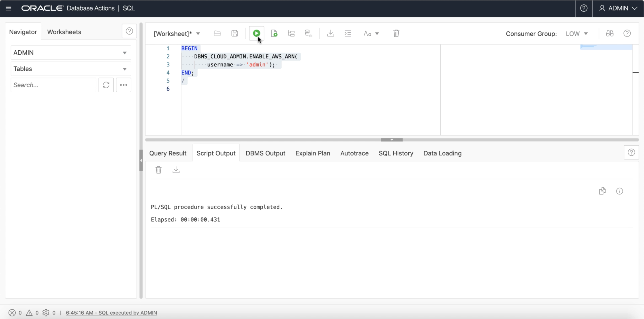Open the hamburger navigation menu
Image resolution: width=644 pixels, height=319 pixels.
[9, 8]
